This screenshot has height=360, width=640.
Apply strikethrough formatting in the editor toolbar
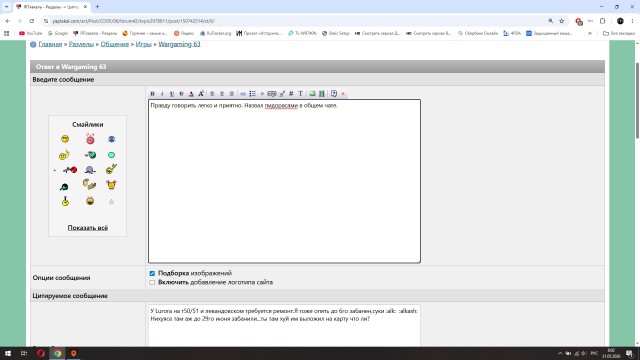[182, 93]
